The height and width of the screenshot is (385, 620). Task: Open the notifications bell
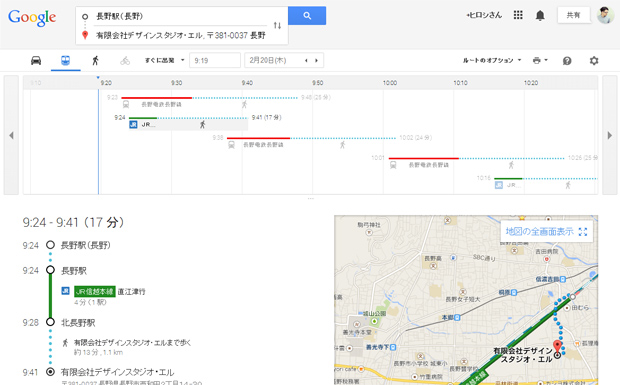540,15
